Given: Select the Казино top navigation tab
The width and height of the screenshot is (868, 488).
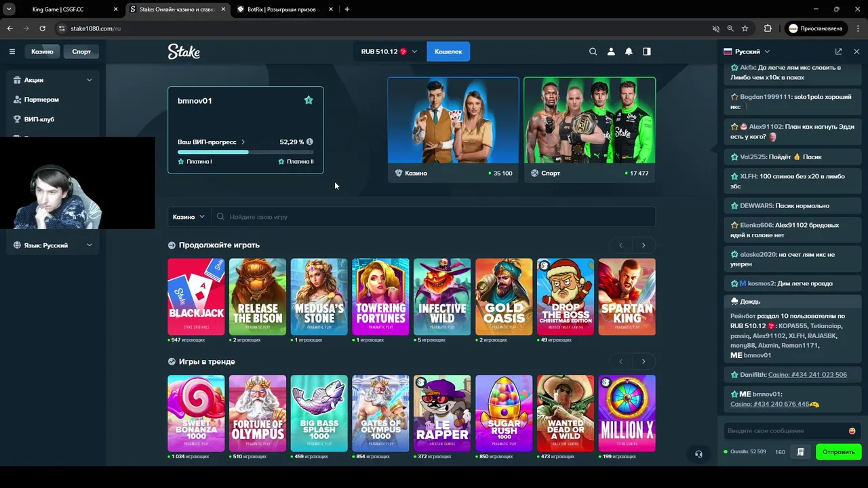Looking at the screenshot, I should pyautogui.click(x=42, y=52).
